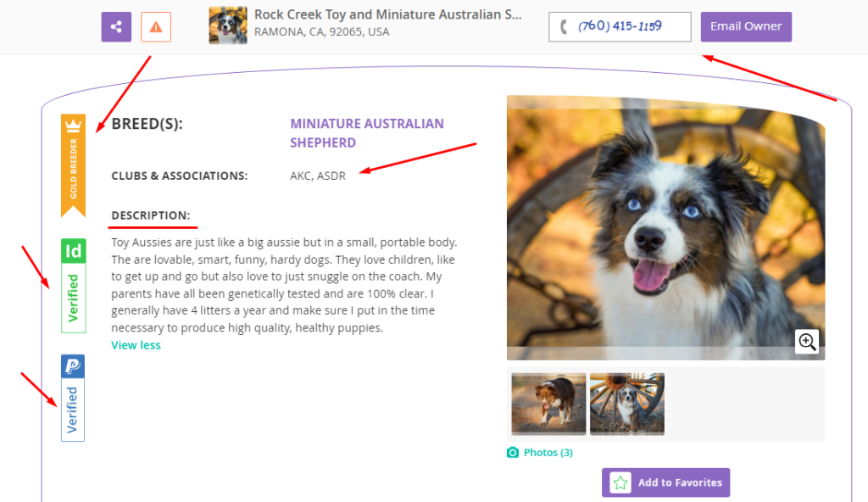This screenshot has height=502, width=868.
Task: Click the AKC, ASDR clubs text
Action: point(318,176)
